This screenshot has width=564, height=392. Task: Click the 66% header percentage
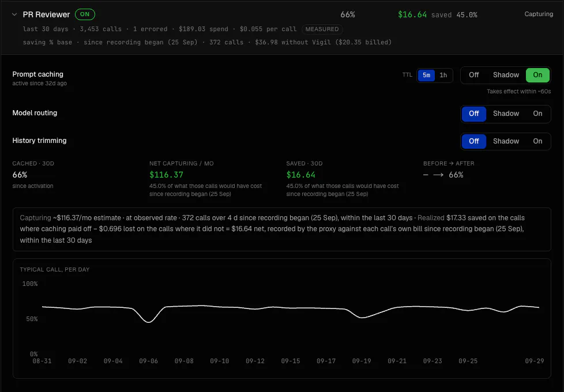pos(348,15)
